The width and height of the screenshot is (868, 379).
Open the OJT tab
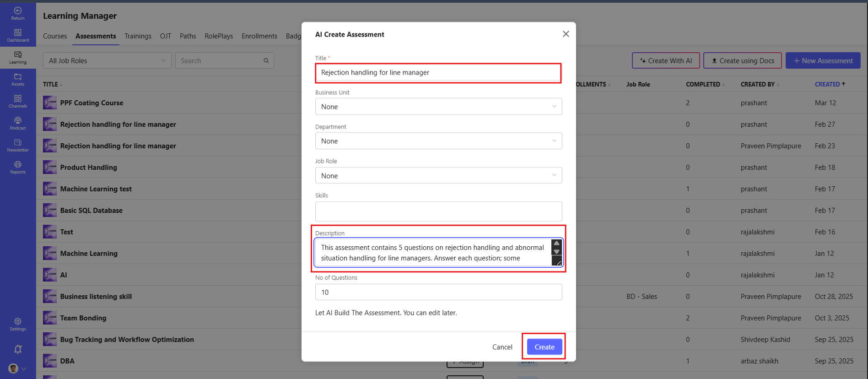(x=166, y=36)
